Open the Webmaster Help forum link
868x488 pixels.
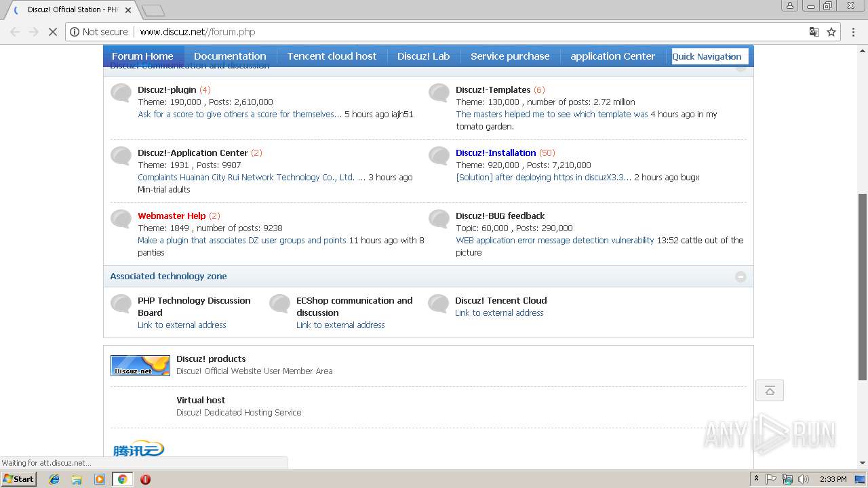pyautogui.click(x=172, y=216)
